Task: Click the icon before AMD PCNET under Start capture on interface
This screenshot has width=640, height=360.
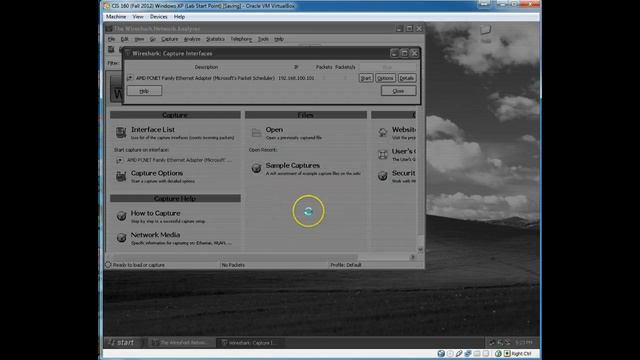Action: 120,160
